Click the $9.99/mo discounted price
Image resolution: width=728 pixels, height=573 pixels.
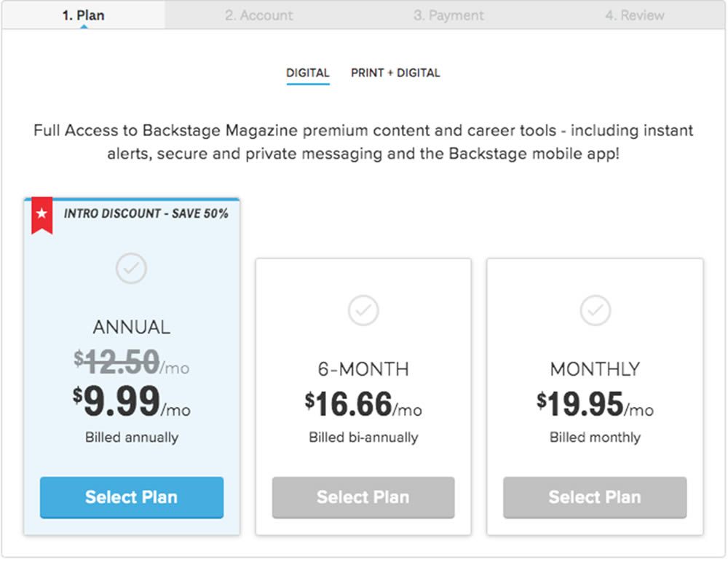pos(131,402)
